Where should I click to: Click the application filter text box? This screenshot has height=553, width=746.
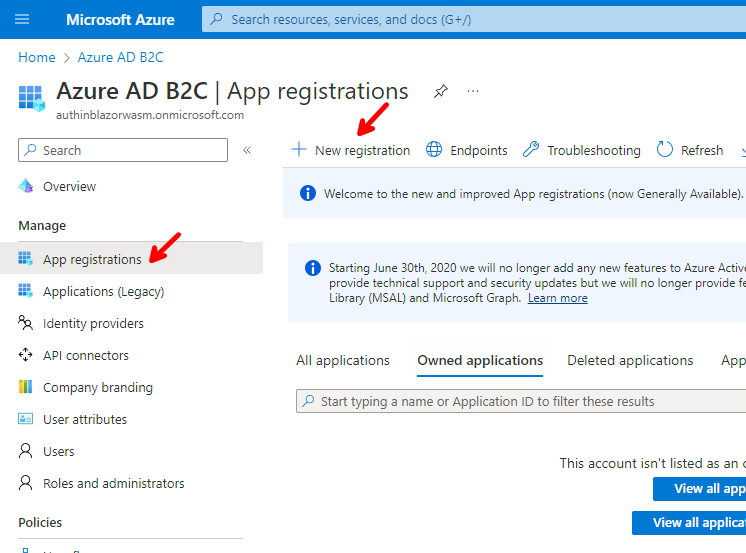pos(521,402)
